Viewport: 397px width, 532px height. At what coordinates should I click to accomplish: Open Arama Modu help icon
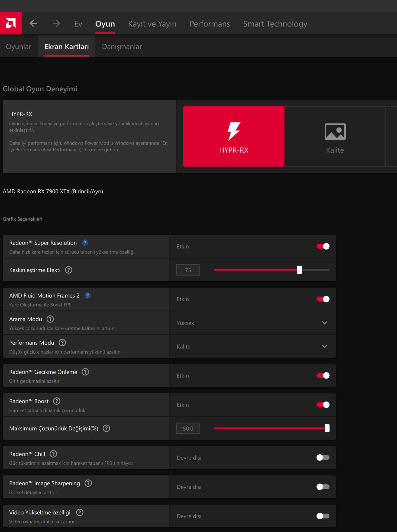point(50,319)
